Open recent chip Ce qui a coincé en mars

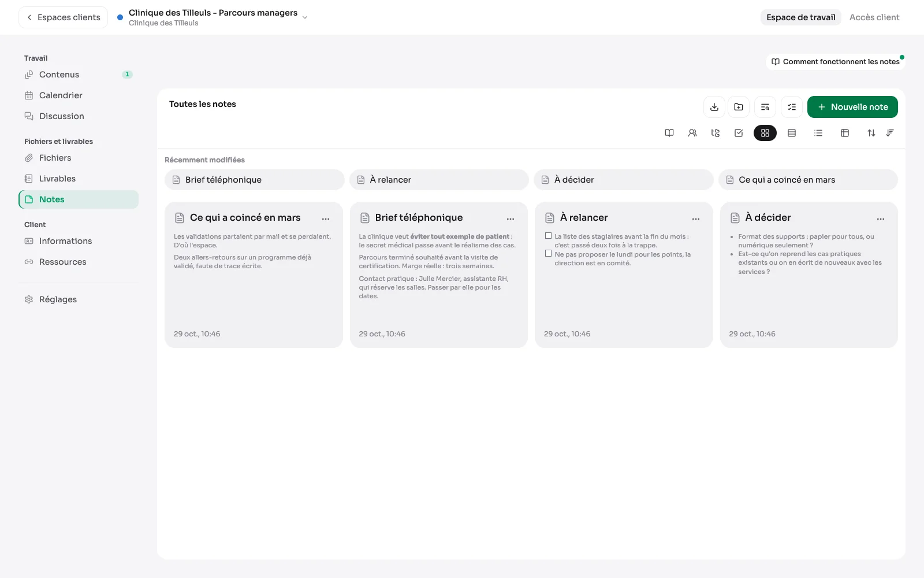(808, 180)
